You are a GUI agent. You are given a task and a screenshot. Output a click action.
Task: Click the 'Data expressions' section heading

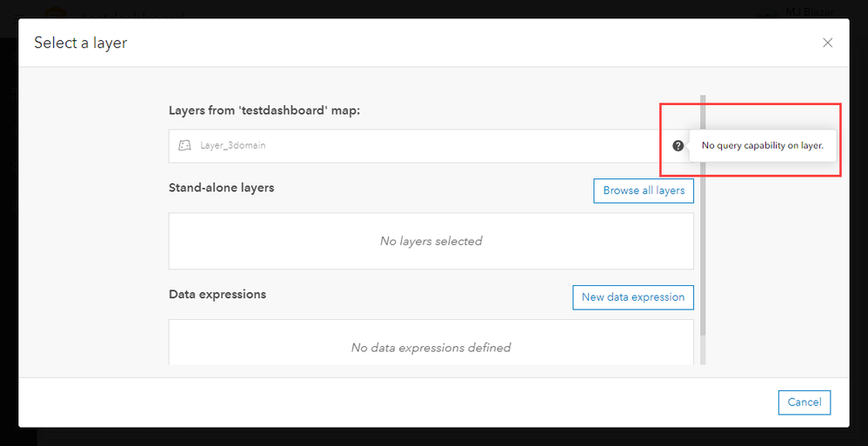pyautogui.click(x=217, y=294)
